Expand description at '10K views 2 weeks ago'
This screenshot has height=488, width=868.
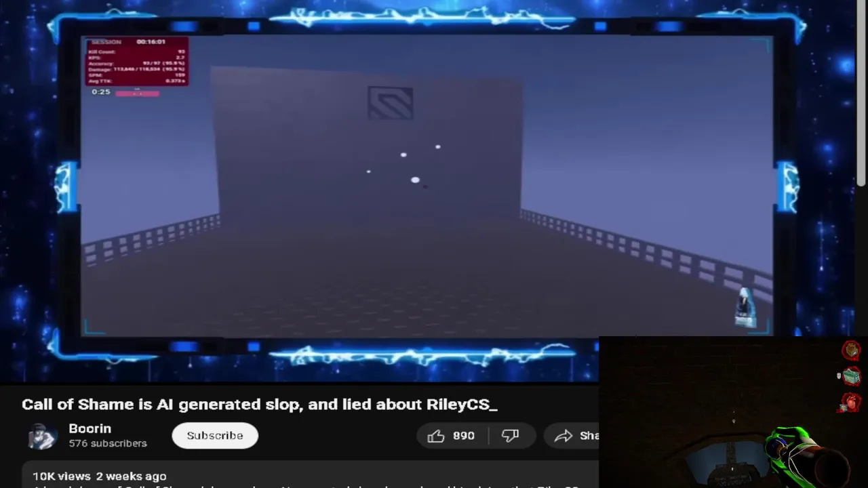[100, 476]
